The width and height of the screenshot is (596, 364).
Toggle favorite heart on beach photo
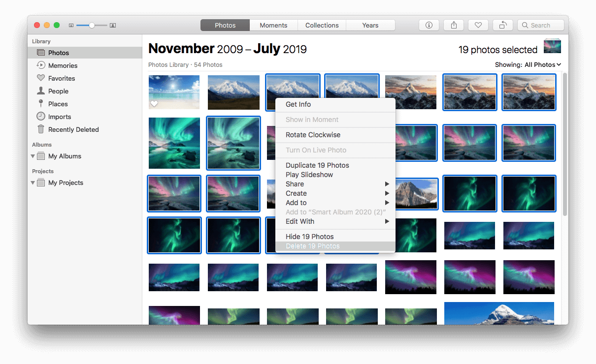click(x=154, y=104)
